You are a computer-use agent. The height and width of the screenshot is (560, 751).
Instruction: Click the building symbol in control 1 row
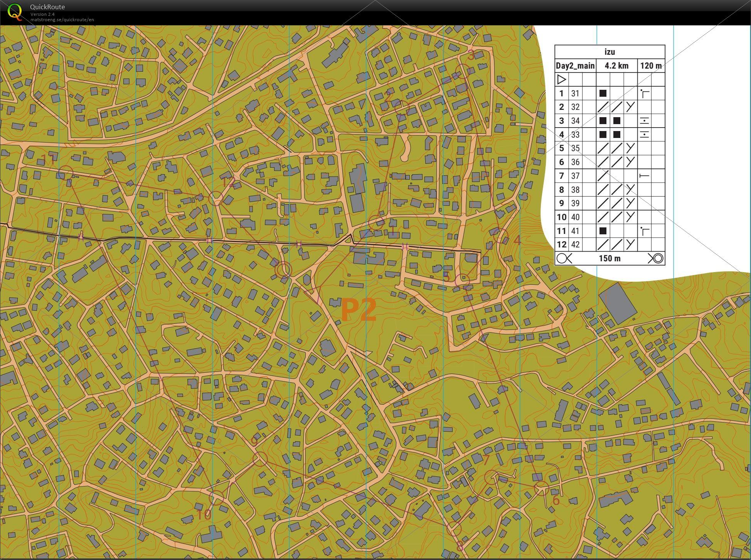[x=603, y=93]
